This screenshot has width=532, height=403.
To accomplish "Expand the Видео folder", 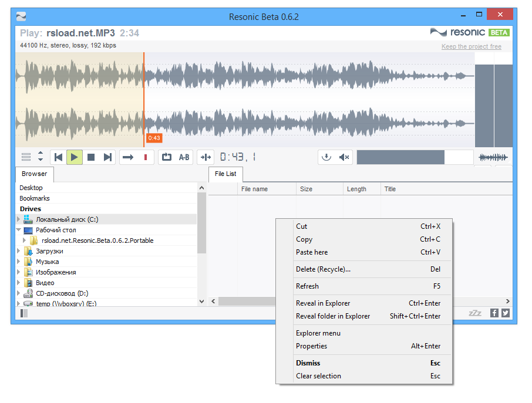I will point(19,283).
